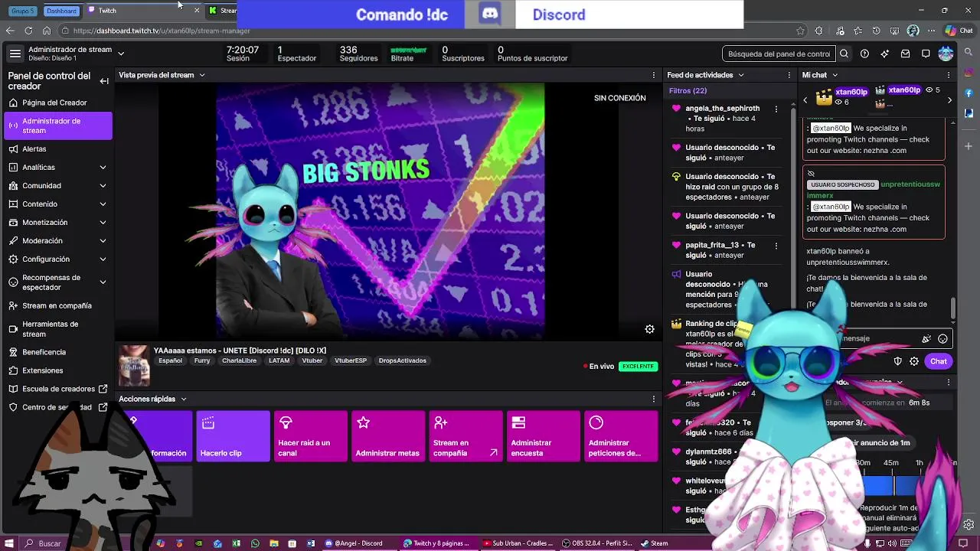Image resolution: width=980 pixels, height=551 pixels.
Task: Open the hamburger menu next to Administrador de stream
Action: pyautogui.click(x=15, y=54)
